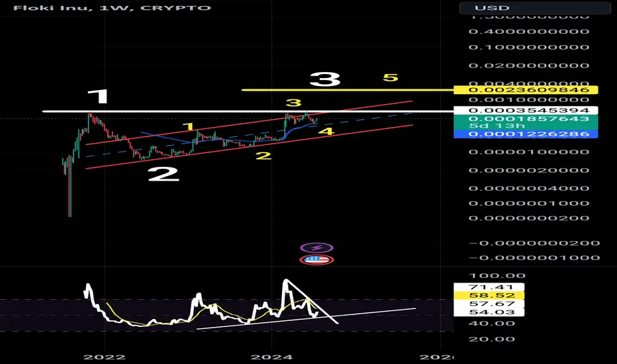The width and height of the screenshot is (617, 364).
Task: Click the purple lightning event icon
Action: [x=316, y=248]
